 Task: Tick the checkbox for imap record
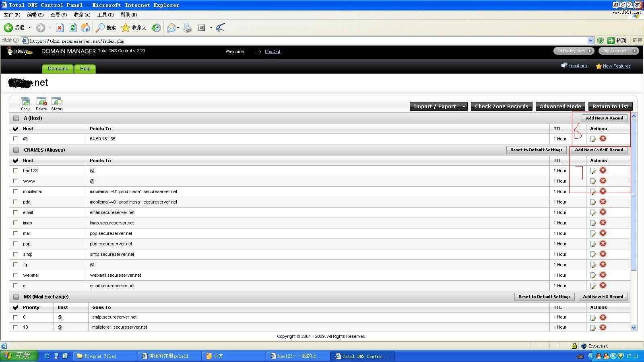point(15,223)
